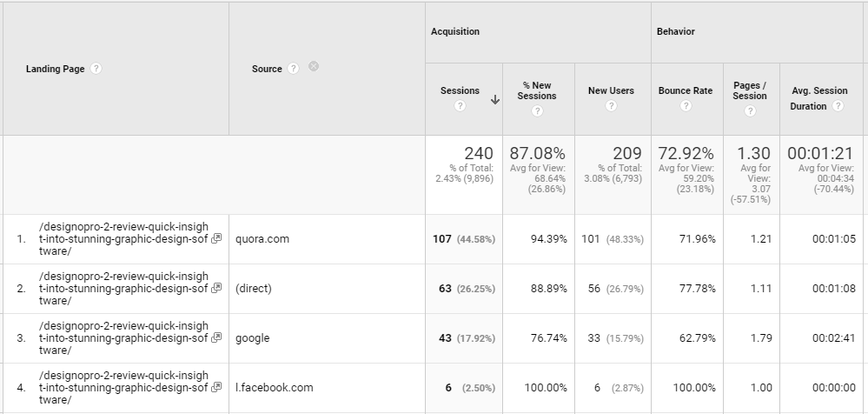
Task: Click help icon next to Landing Page
Action: [x=96, y=69]
